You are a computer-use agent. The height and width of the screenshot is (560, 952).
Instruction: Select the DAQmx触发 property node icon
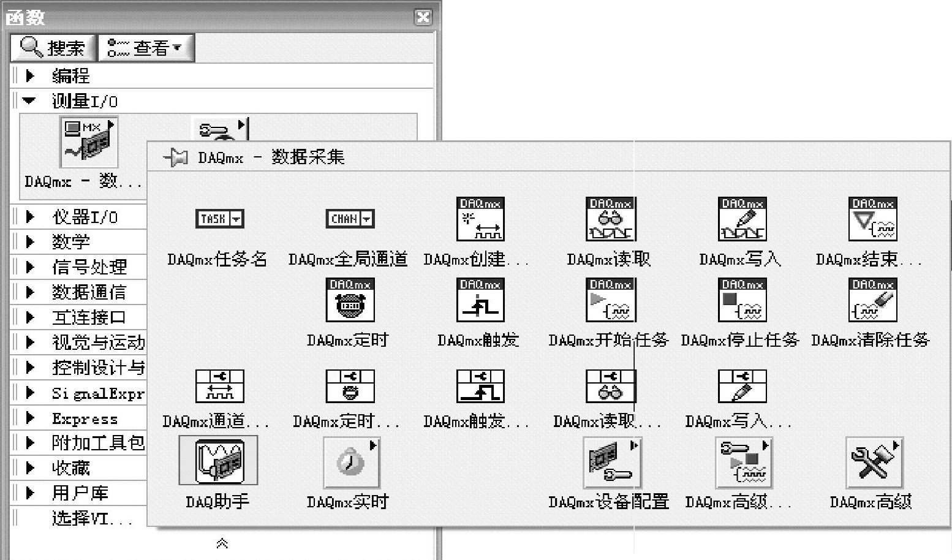coord(480,385)
